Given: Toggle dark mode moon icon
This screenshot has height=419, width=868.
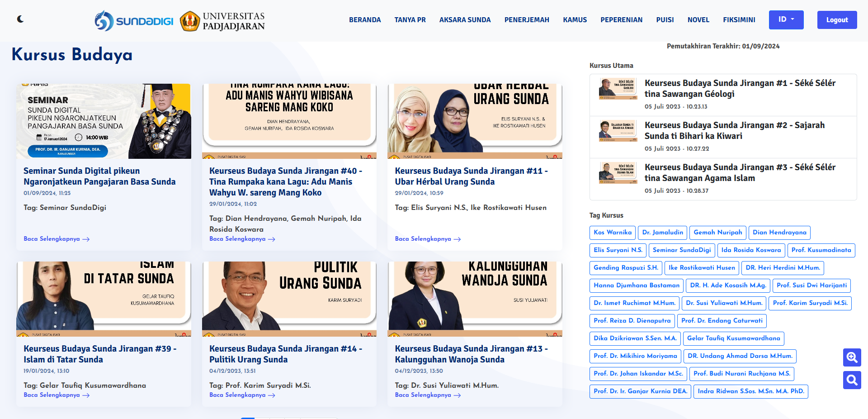Looking at the screenshot, I should [x=20, y=19].
